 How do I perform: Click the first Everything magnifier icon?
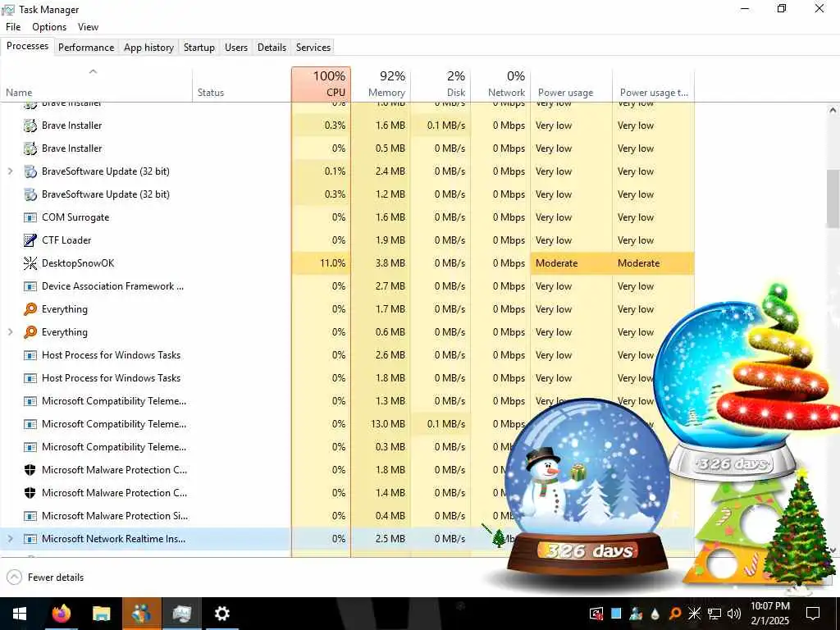[x=30, y=309]
